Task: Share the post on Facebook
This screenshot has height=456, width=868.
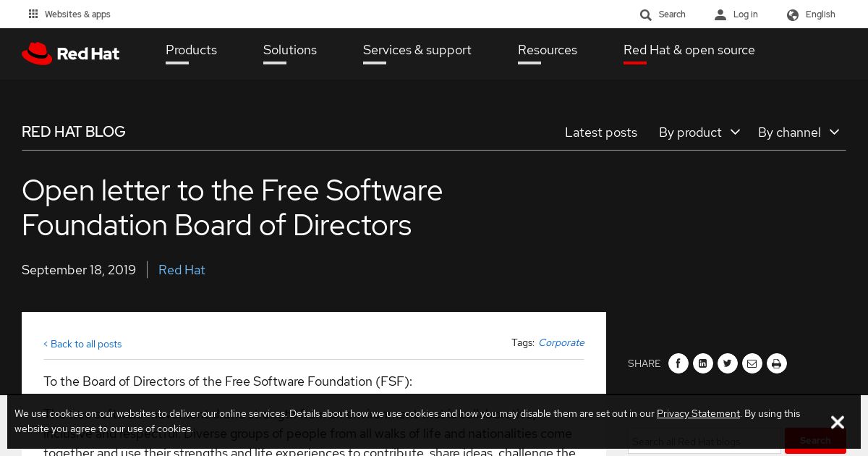Action: [678, 363]
